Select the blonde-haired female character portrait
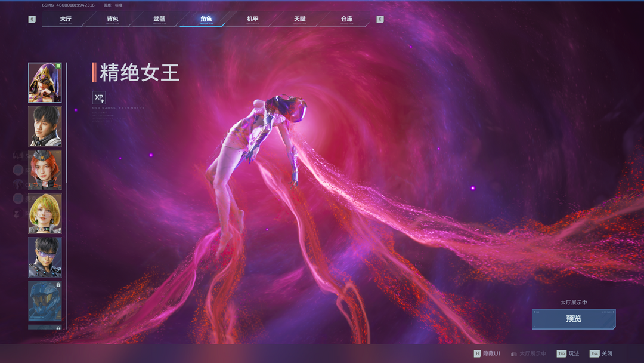Viewport: 644px width, 363px height. tap(45, 214)
